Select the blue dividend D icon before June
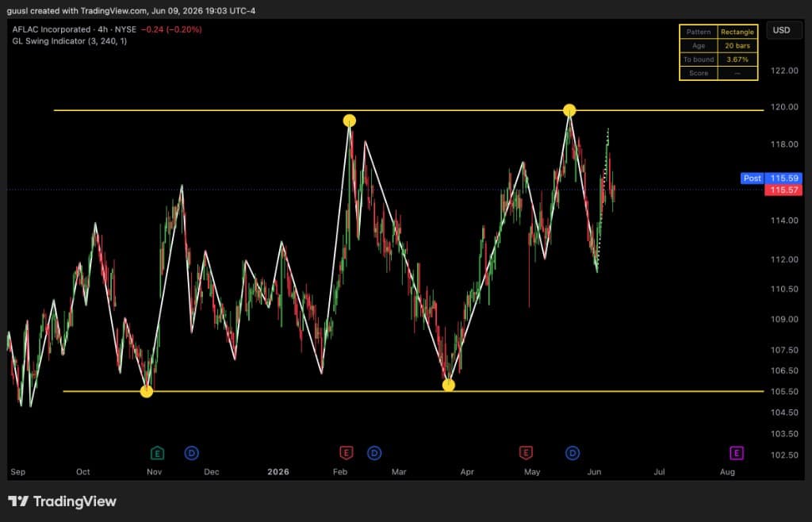The height and width of the screenshot is (522, 812). click(x=573, y=454)
